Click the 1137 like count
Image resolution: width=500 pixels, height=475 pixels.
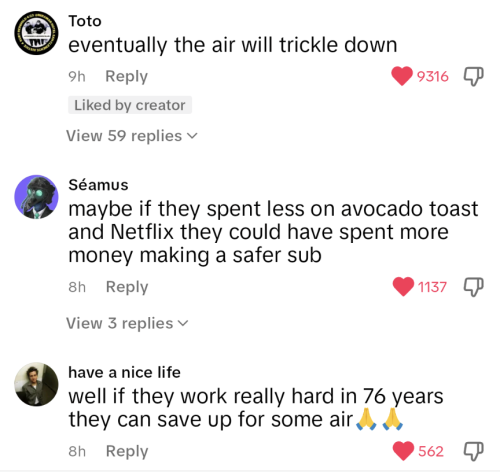[432, 287]
